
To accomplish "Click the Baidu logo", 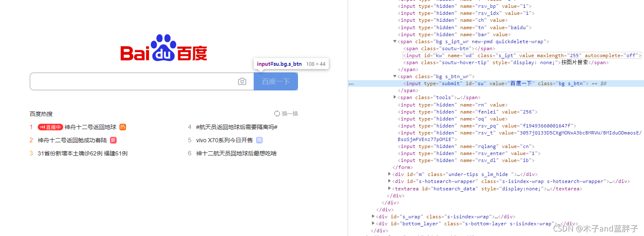I will 163,48.
